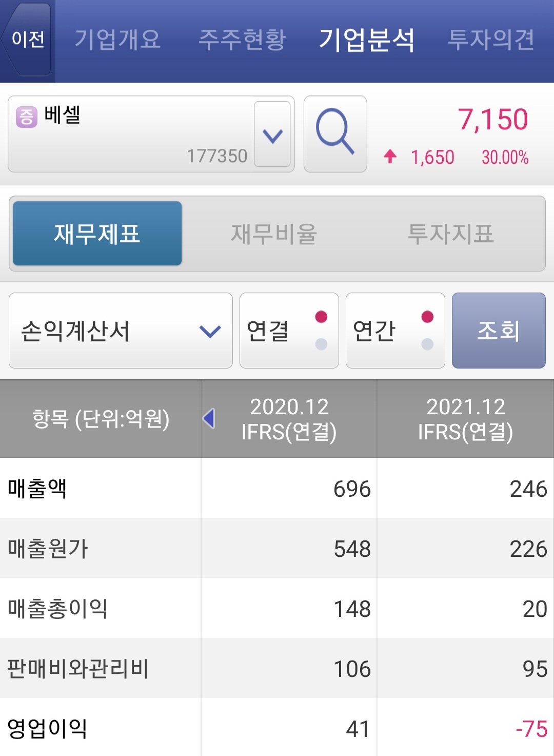
Task: Switch to the 기업개요 tab
Action: pos(118,40)
